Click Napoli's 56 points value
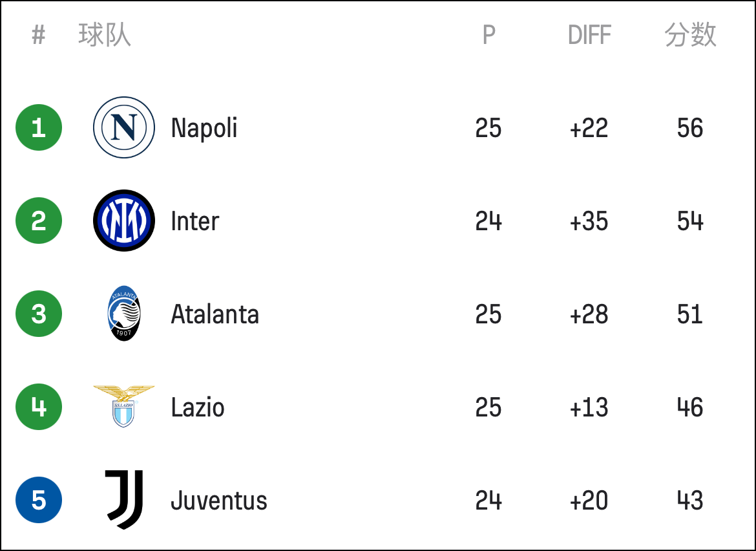The height and width of the screenshot is (551, 756). pyautogui.click(x=690, y=128)
